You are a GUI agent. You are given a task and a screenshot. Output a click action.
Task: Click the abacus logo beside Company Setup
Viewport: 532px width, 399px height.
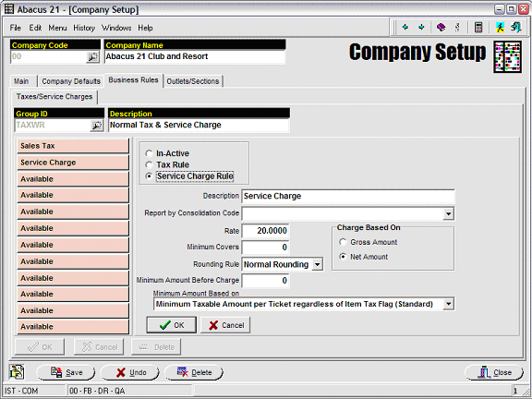(x=508, y=57)
